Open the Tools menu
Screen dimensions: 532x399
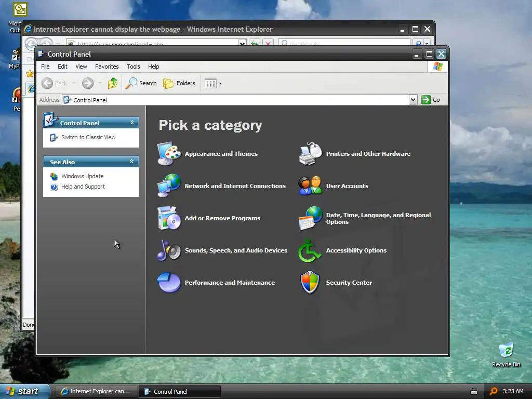coord(134,66)
